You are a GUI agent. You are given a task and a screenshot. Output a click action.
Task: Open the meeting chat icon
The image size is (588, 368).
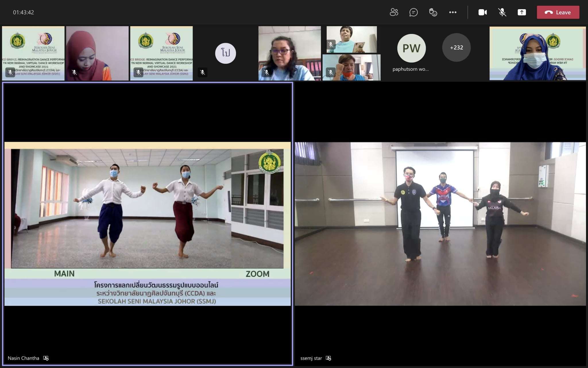pyautogui.click(x=413, y=12)
